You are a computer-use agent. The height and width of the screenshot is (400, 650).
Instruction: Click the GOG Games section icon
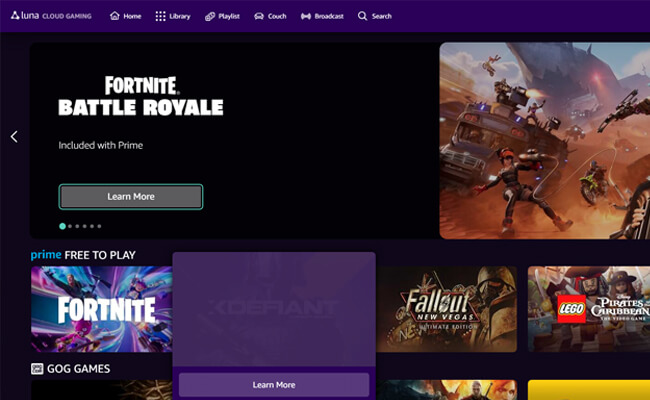(x=37, y=368)
